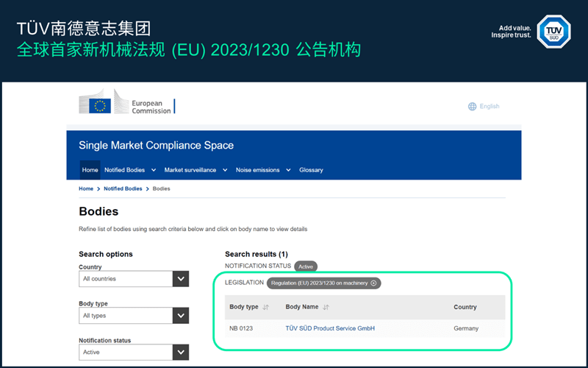The height and width of the screenshot is (368, 588).
Task: Click the TÜV SÜD octagon logo
Action: [x=552, y=33]
